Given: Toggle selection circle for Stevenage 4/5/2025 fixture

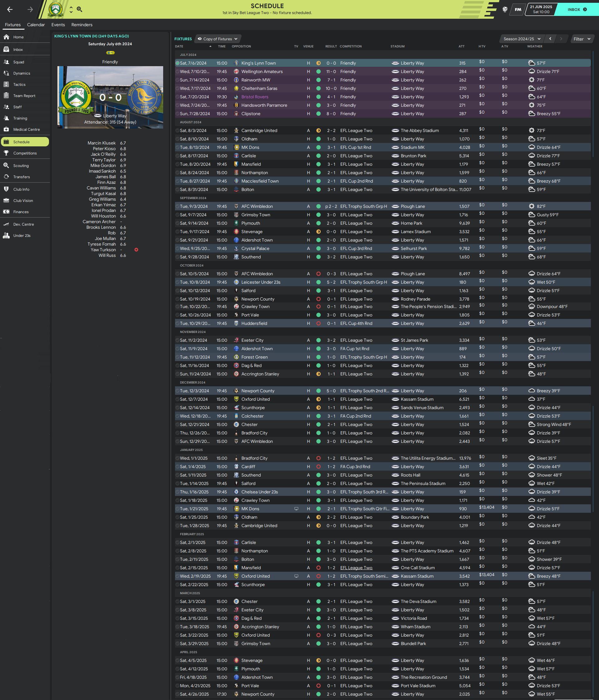Looking at the screenshot, I should tap(177, 660).
